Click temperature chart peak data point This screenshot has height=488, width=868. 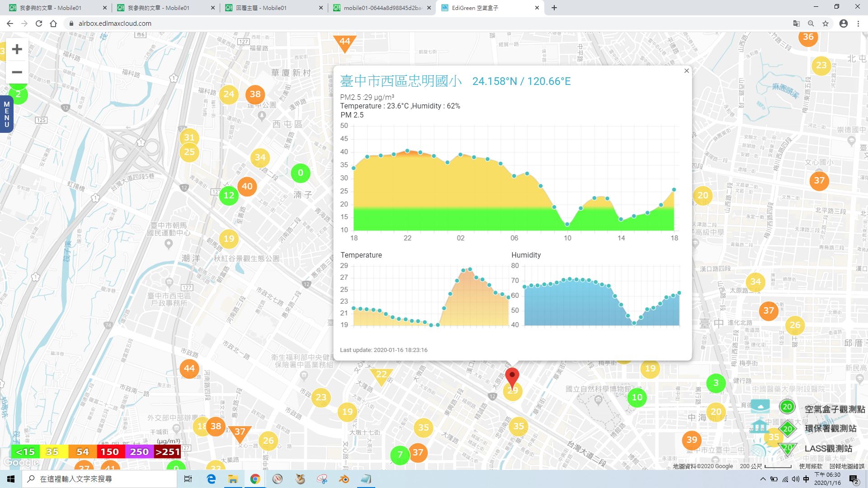pyautogui.click(x=470, y=269)
